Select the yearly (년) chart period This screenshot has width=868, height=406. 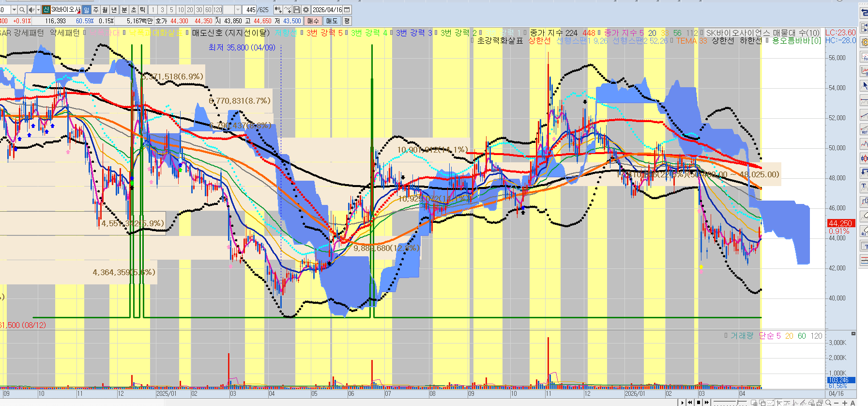[114, 10]
